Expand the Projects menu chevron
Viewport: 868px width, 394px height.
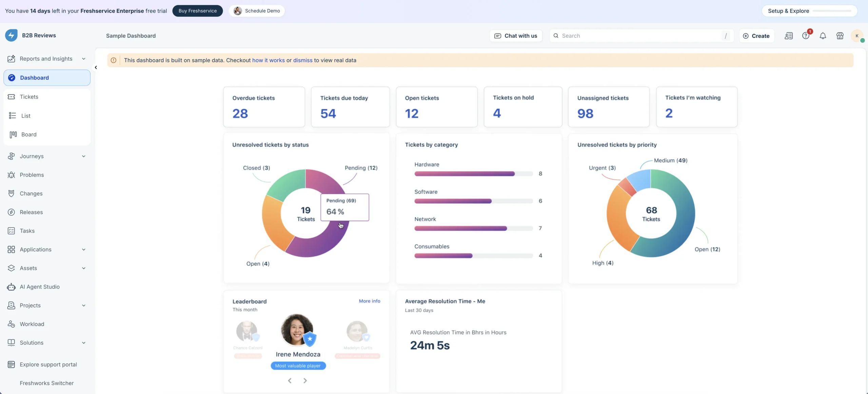click(x=84, y=306)
